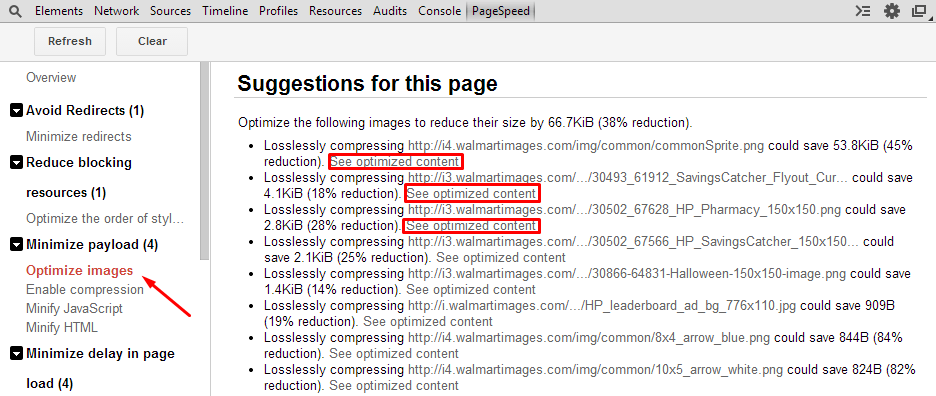This screenshot has width=936, height=396.
Task: See optimized content for 4.1KiB saving
Action: click(472, 194)
